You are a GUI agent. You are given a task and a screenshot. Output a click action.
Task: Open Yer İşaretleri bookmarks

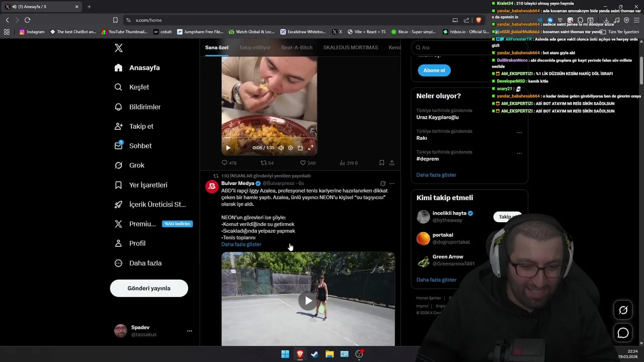click(x=141, y=185)
